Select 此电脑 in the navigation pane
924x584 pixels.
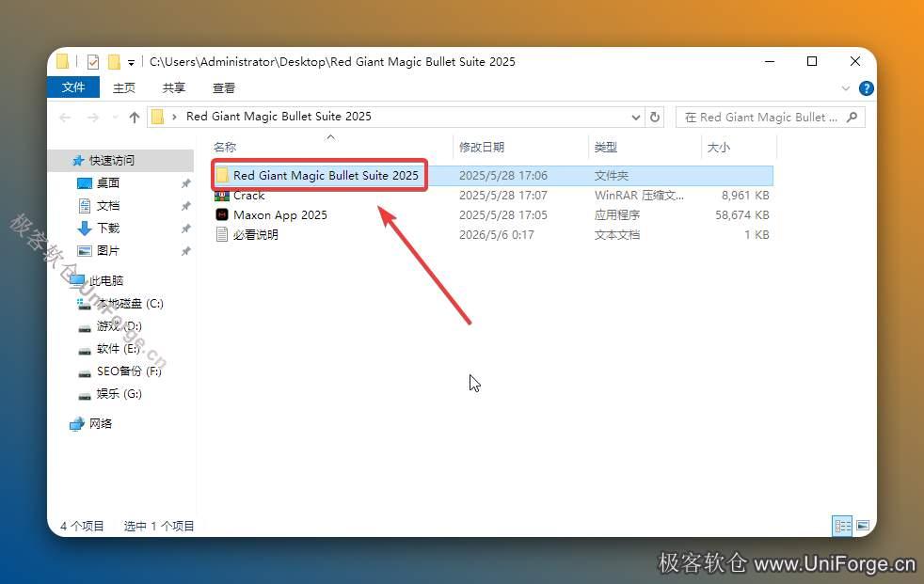[106, 280]
